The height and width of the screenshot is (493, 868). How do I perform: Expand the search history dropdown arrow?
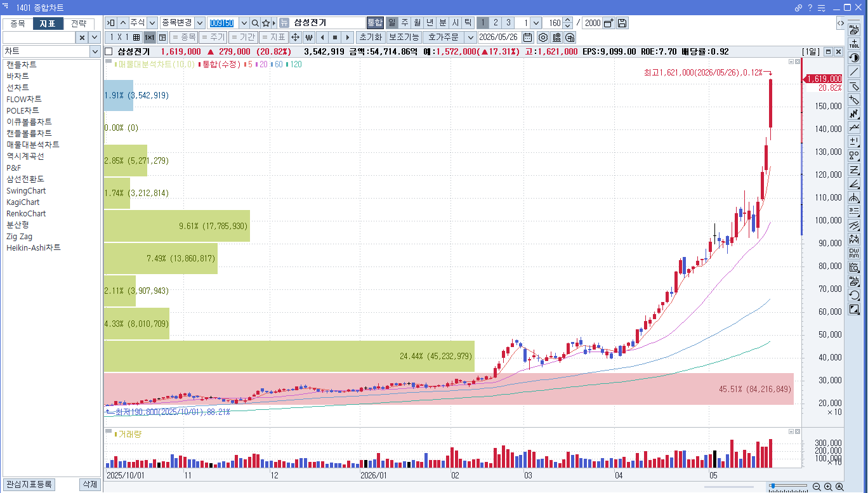tap(95, 37)
